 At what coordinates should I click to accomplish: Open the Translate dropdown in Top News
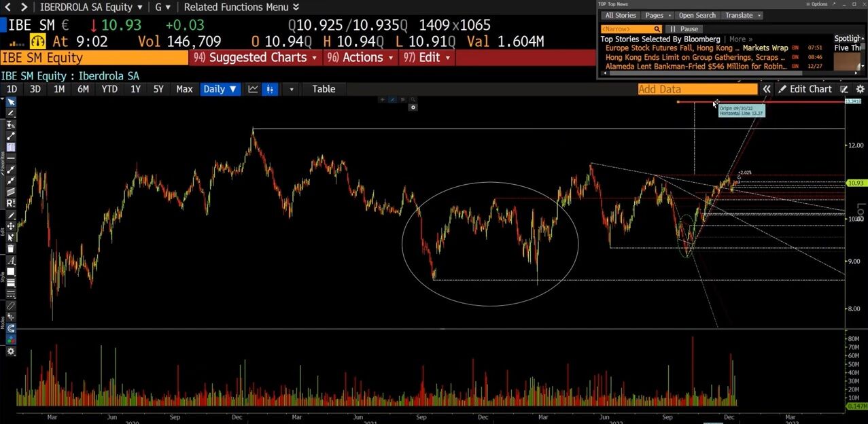742,15
